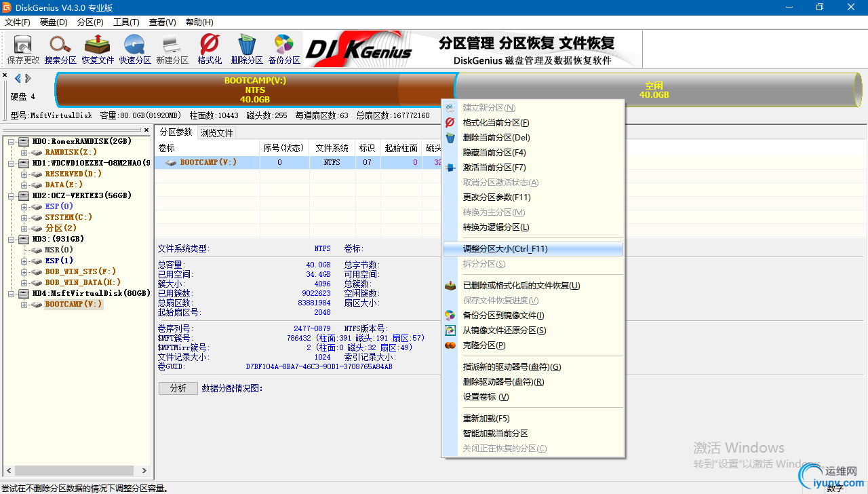This screenshot has height=494, width=868.
Task: Click the delete partition trash icon in menu
Action: click(x=450, y=138)
